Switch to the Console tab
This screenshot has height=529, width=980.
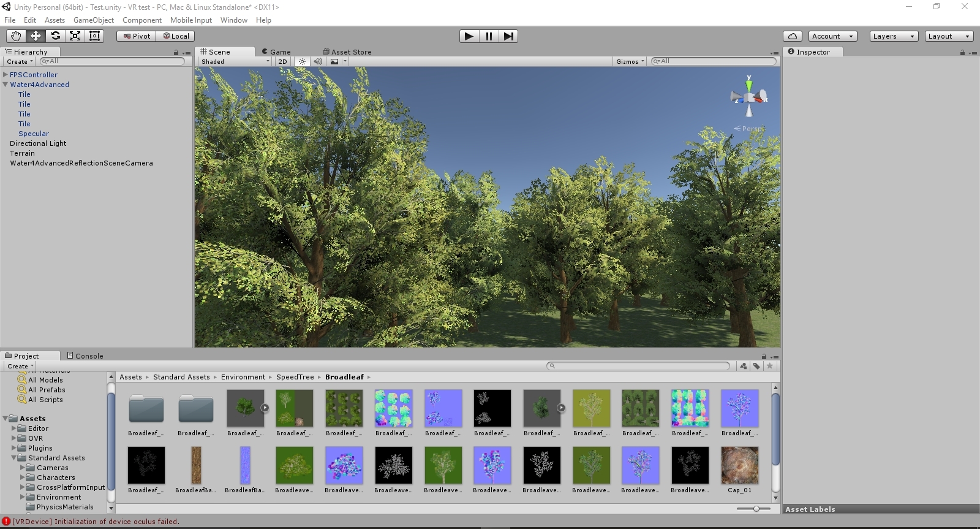[x=85, y=356]
